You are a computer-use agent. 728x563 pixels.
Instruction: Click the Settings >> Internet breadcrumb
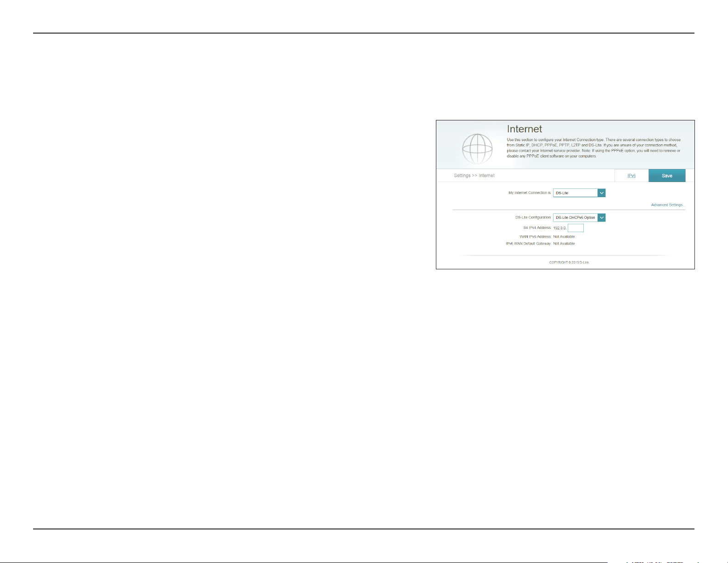pyautogui.click(x=474, y=176)
